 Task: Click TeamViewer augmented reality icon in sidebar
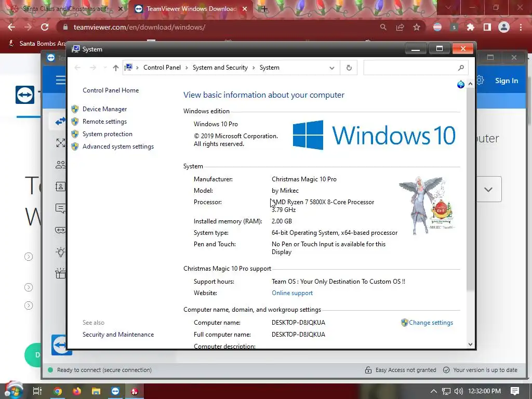pyautogui.click(x=60, y=230)
